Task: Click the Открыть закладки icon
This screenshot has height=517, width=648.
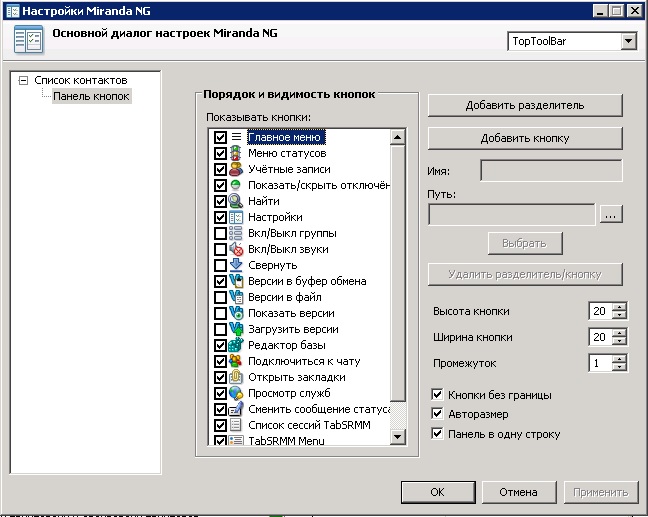Action: pyautogui.click(x=236, y=377)
